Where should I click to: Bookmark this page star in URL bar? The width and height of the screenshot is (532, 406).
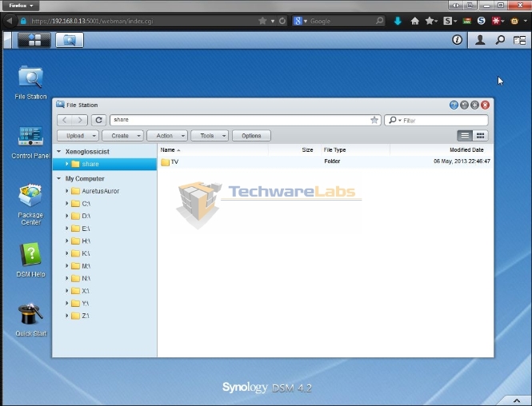coord(262,21)
